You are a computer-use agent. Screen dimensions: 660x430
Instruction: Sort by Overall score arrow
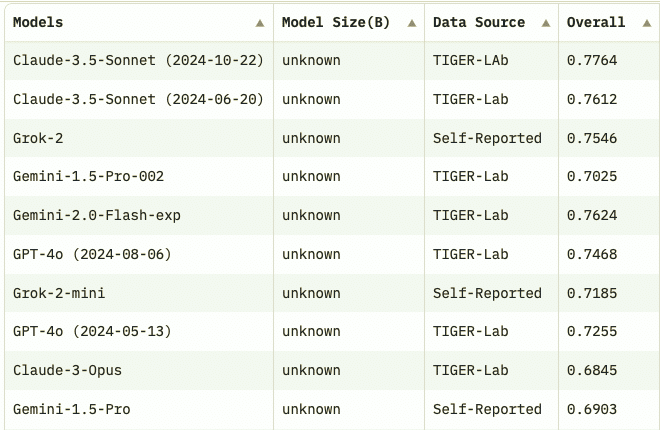click(x=645, y=23)
